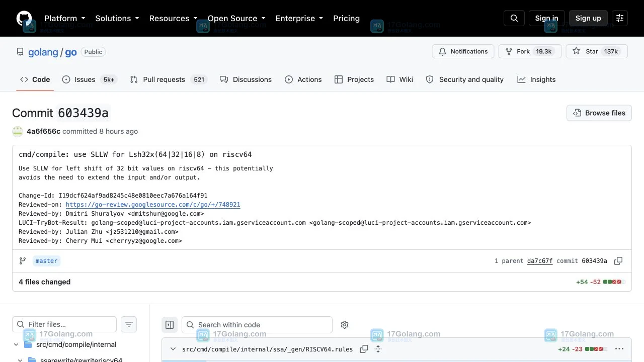644x362 pixels.
Task: Switch to the Projects tab
Action: 354,79
